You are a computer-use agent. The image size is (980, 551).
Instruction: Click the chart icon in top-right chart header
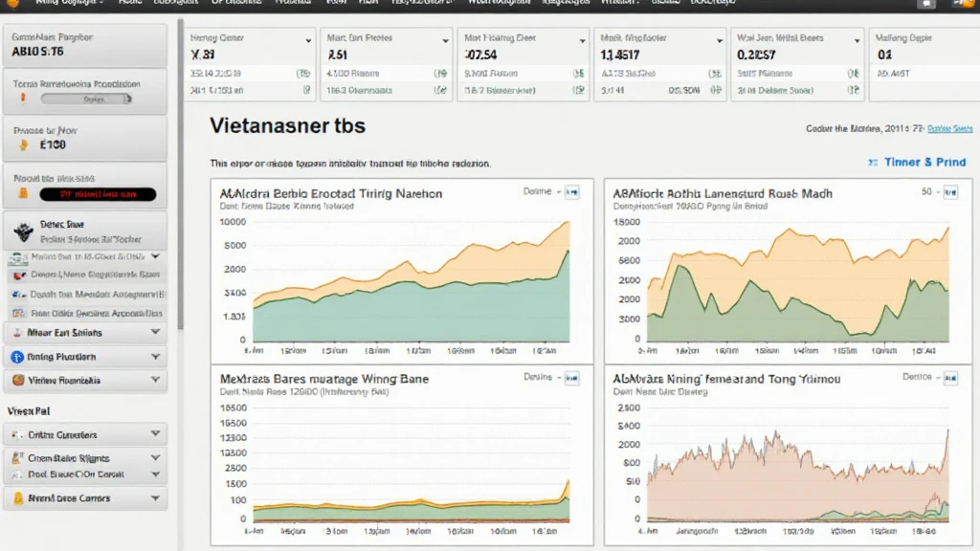point(949,192)
